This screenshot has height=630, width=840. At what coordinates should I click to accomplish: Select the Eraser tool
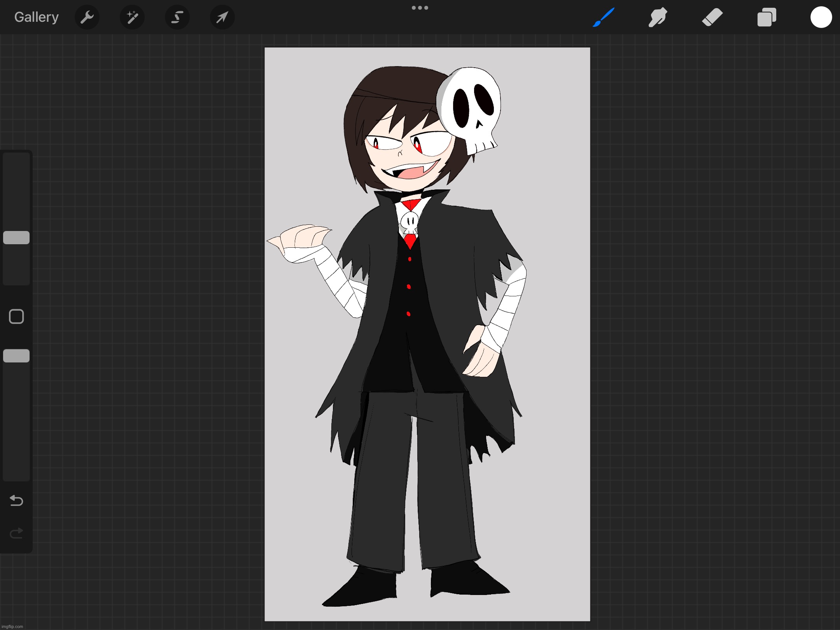712,17
